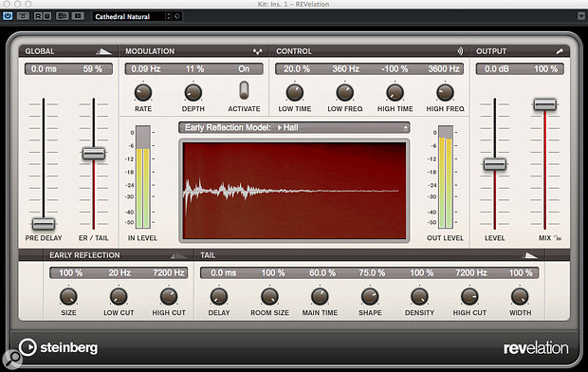Click the Steinberg logo
Viewport: 588px width, 372px height.
click(59, 347)
